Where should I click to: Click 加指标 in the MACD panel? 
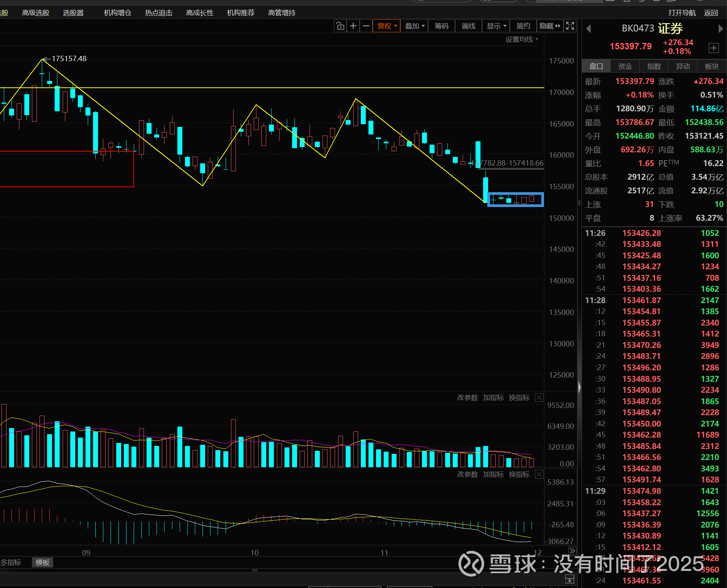pos(493,474)
